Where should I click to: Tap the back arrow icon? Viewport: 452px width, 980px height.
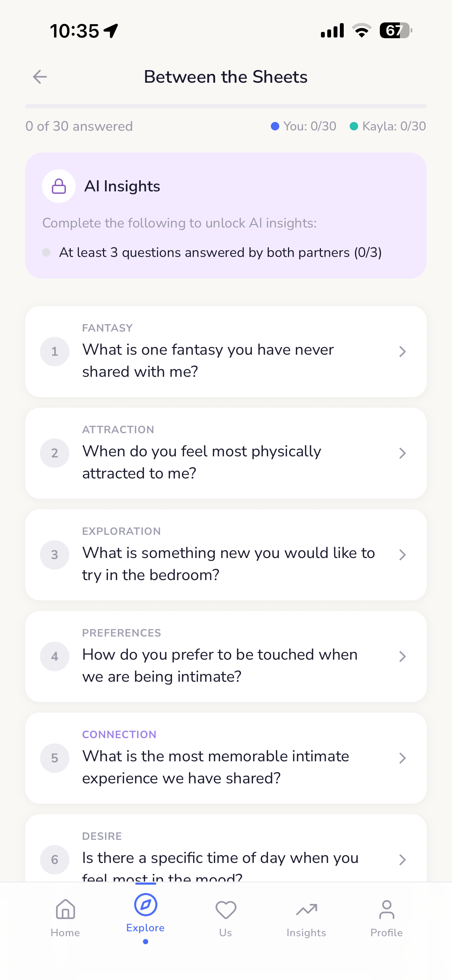pyautogui.click(x=40, y=77)
